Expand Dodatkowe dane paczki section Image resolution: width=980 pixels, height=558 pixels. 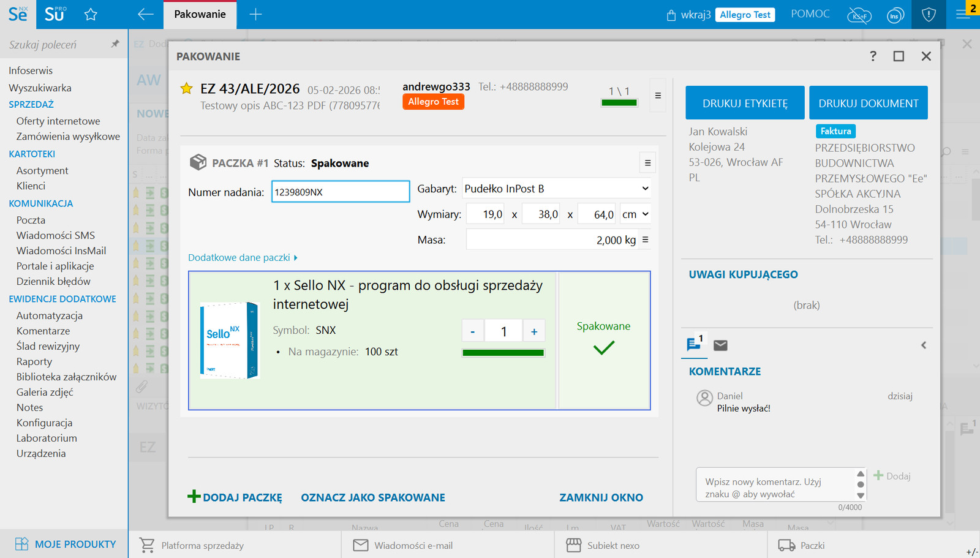pyautogui.click(x=243, y=258)
